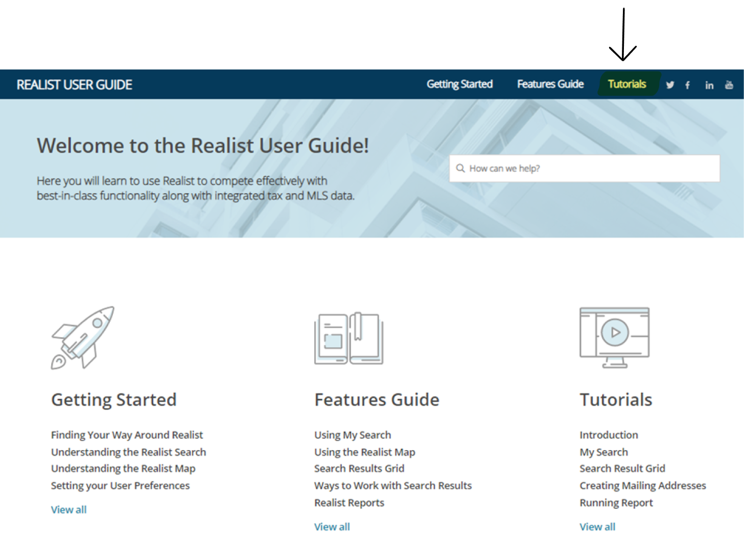Open the LinkedIn social link icon
Screen dimensions: 744x560
709,85
